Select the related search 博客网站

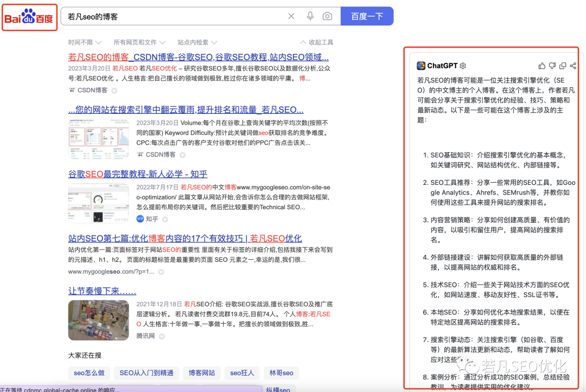point(202,373)
